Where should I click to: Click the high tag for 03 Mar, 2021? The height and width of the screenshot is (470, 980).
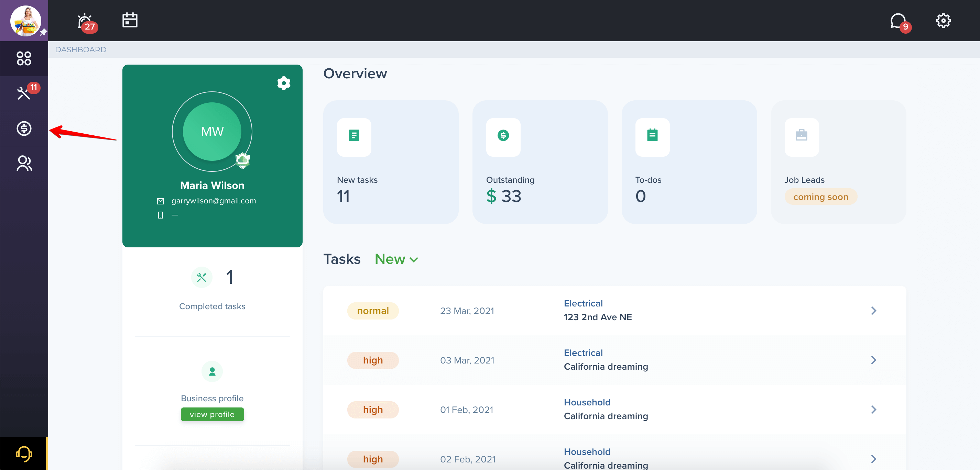click(x=372, y=360)
